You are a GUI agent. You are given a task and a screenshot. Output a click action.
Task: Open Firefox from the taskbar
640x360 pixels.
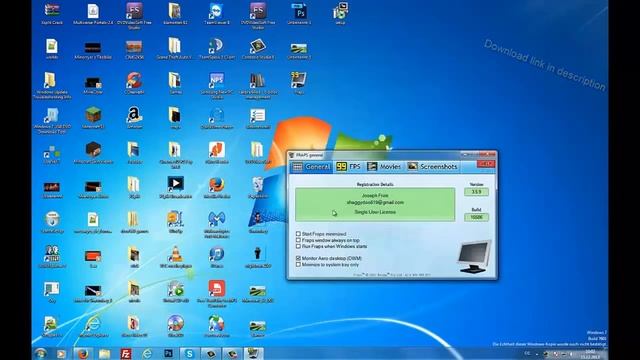83,353
